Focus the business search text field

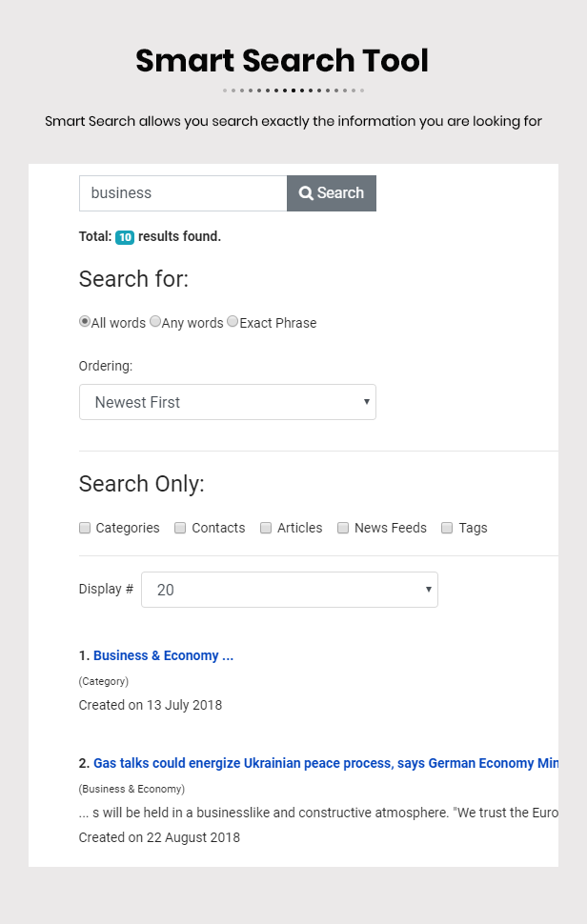(x=183, y=193)
